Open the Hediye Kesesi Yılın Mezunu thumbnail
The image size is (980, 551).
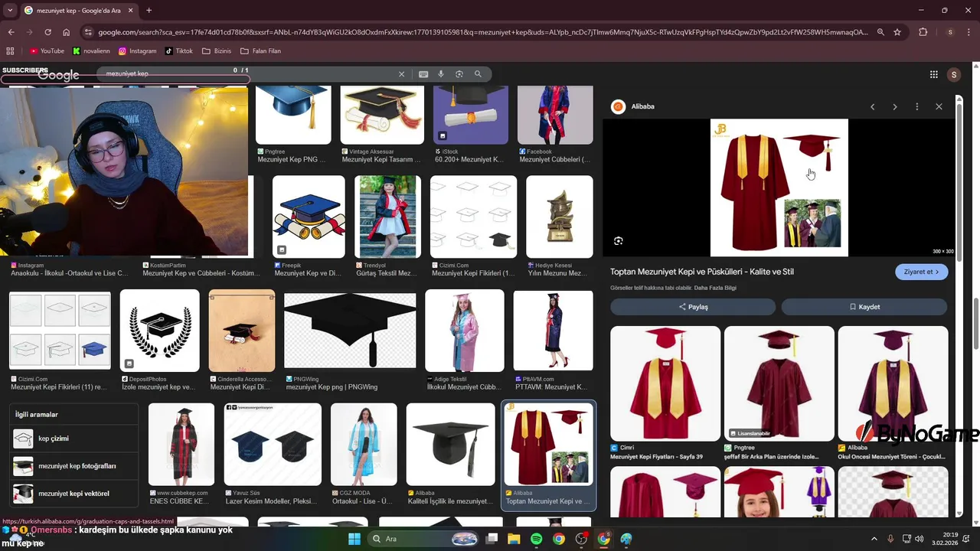560,217
